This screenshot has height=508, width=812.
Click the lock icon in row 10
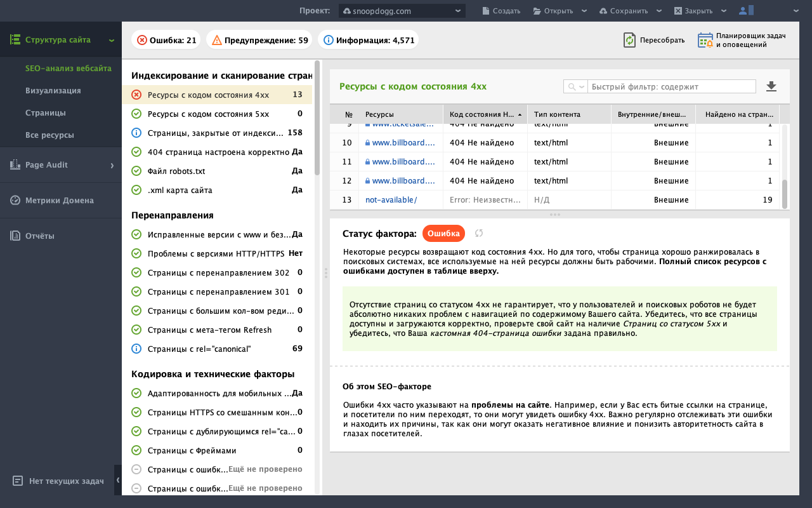pyautogui.click(x=367, y=143)
